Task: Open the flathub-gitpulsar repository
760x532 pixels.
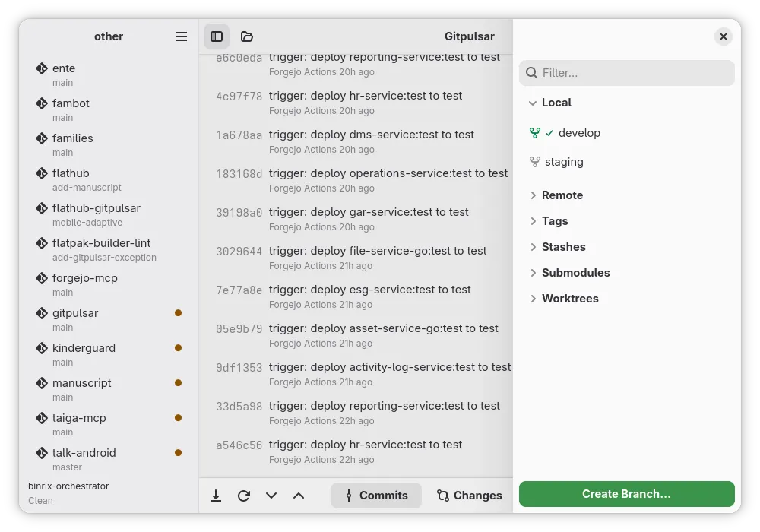Action: point(109,214)
